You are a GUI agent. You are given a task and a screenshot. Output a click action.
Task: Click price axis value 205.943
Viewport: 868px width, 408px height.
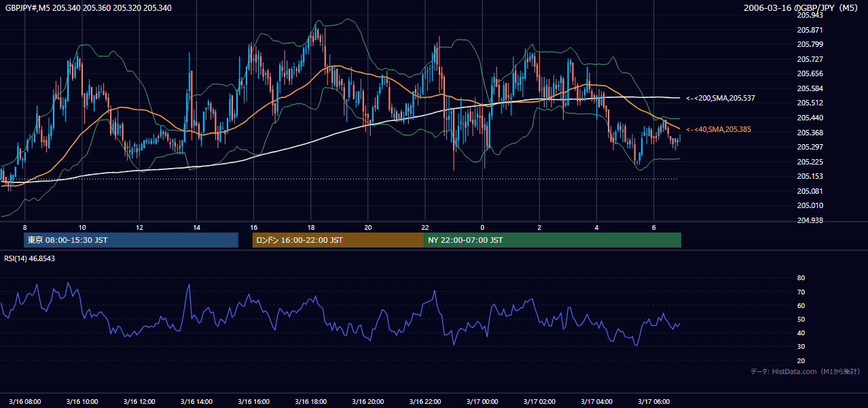coord(810,15)
